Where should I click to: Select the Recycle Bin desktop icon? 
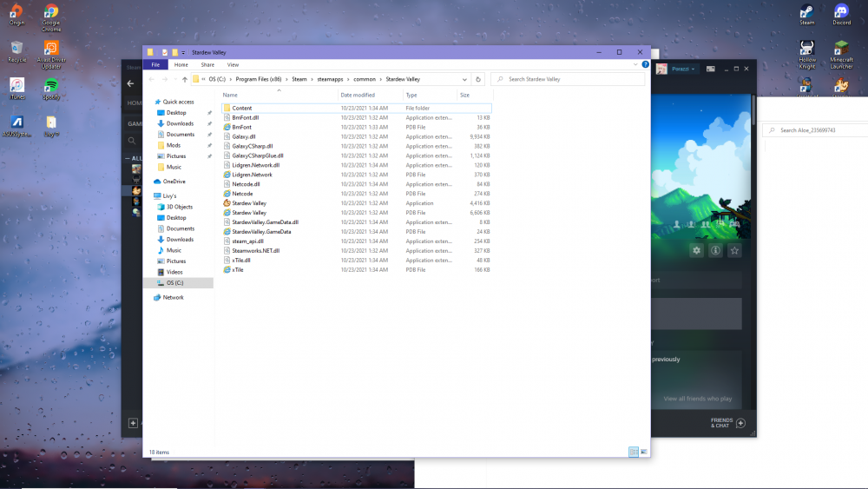pyautogui.click(x=16, y=52)
